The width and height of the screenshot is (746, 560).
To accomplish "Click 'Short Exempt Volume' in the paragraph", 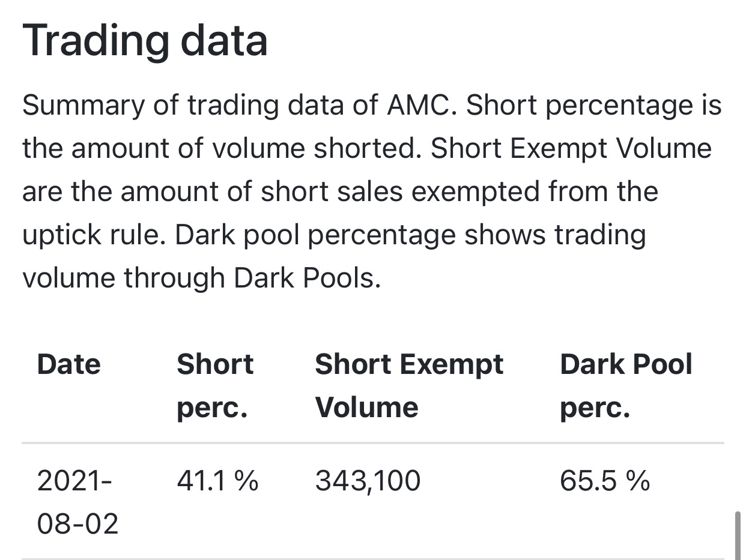I will [x=571, y=149].
